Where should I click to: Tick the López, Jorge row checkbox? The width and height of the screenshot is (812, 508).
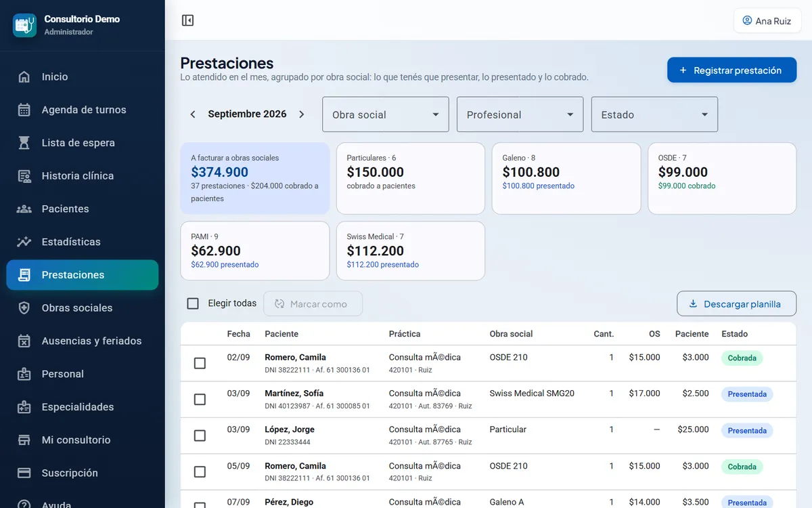tap(200, 436)
